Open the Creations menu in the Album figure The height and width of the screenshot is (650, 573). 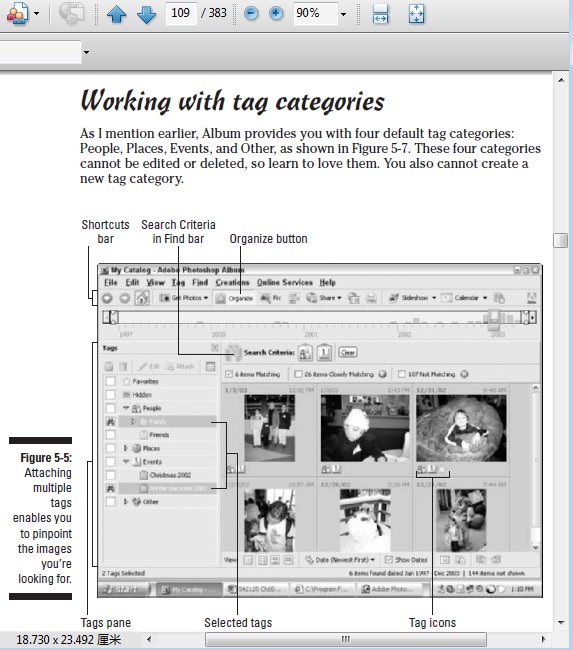(x=232, y=283)
